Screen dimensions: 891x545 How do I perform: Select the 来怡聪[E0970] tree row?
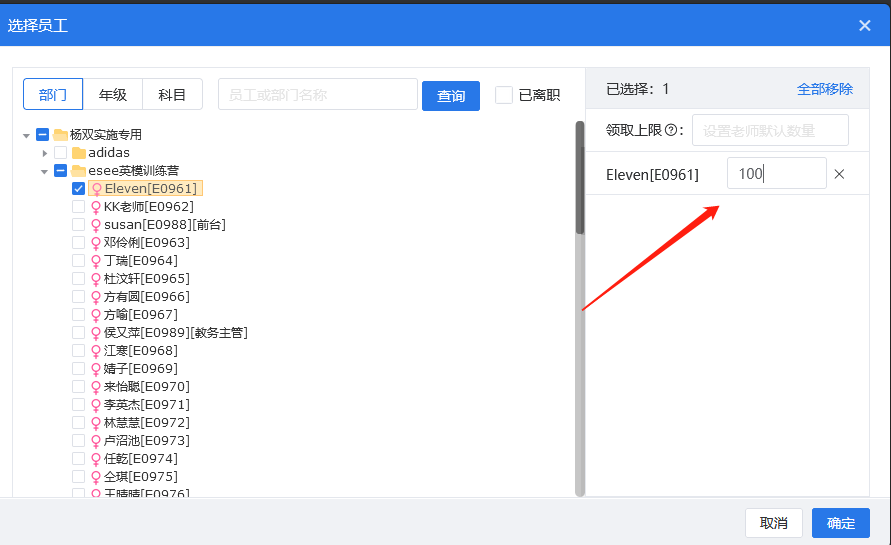pos(146,386)
